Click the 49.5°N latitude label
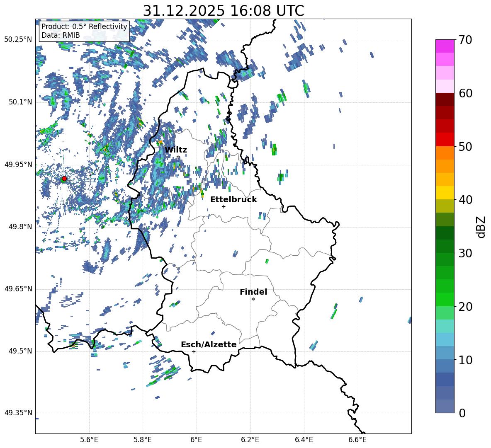This screenshot has height=448, width=491. point(20,351)
